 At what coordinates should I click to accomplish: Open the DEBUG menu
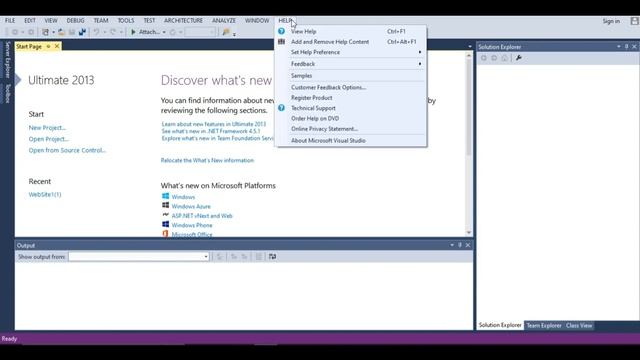[75, 20]
